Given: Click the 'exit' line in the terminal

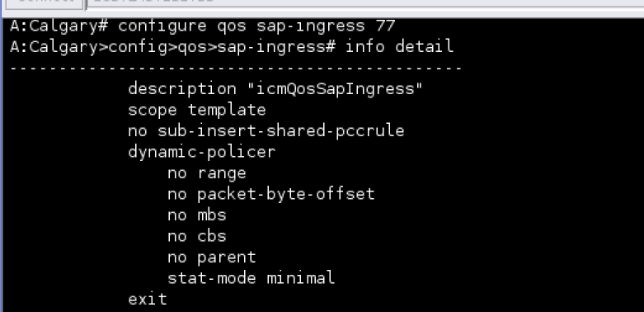Looking at the screenshot, I should 148,300.
